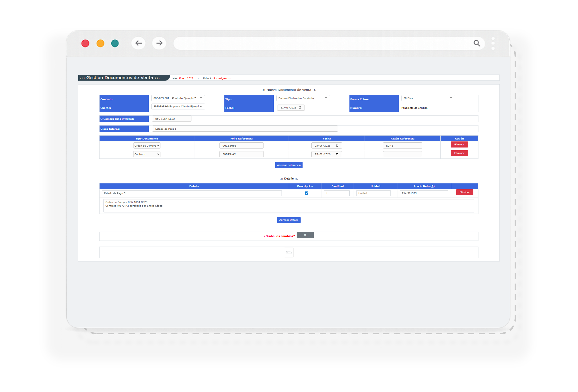Click the browser forward arrow
This screenshot has height=392, width=578.
click(x=159, y=43)
